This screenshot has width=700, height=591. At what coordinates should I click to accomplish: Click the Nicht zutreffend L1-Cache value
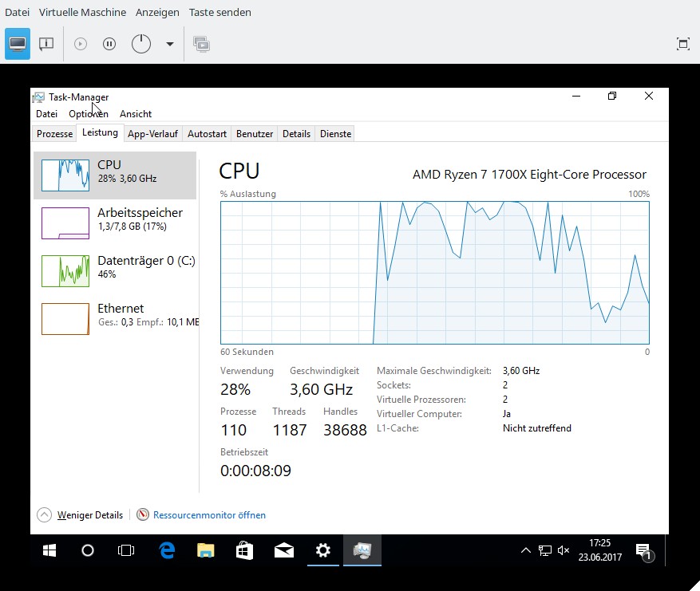point(536,428)
